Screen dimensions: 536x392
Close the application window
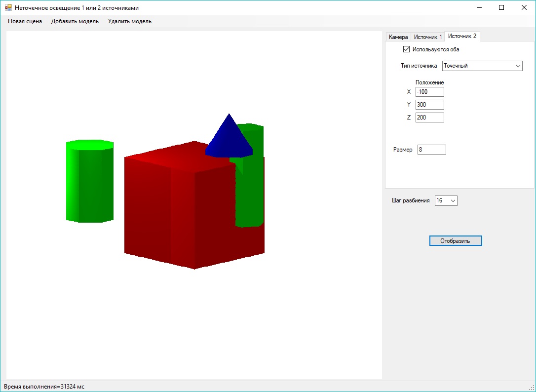pyautogui.click(x=524, y=7)
